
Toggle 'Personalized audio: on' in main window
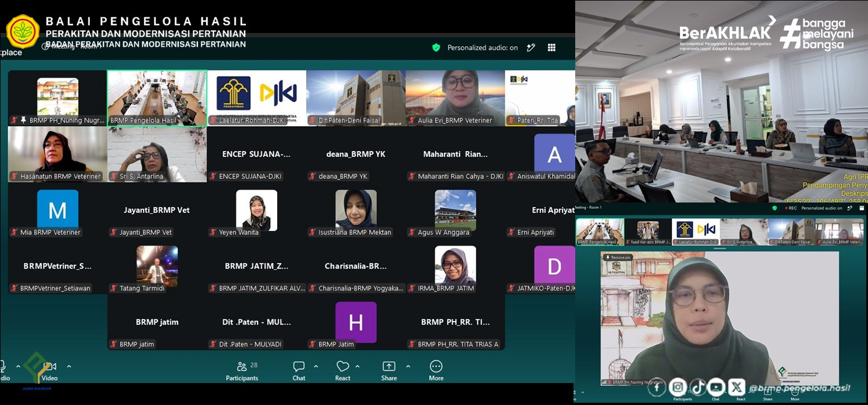(x=483, y=47)
